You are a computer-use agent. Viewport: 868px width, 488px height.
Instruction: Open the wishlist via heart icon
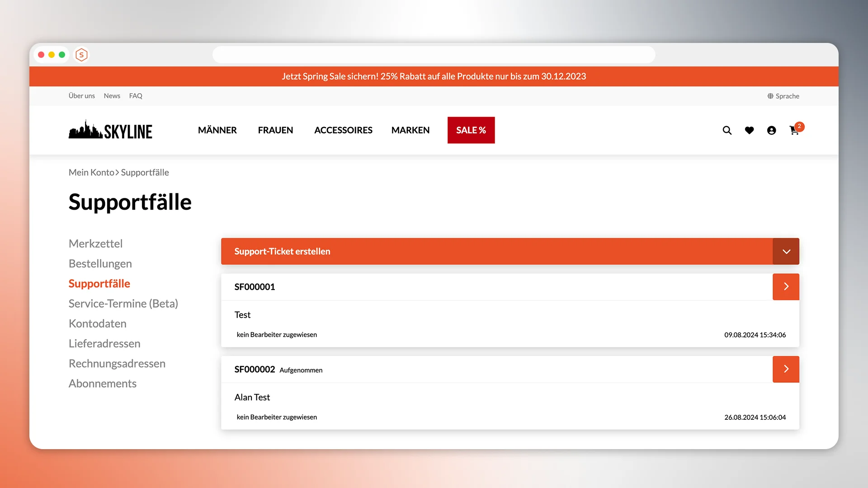tap(749, 130)
